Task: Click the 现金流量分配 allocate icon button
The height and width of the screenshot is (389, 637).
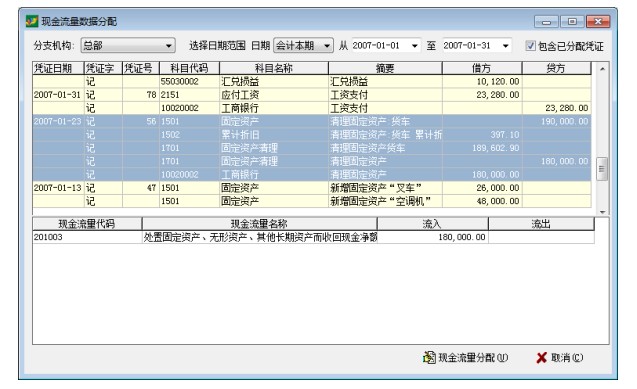Action: pos(429,357)
